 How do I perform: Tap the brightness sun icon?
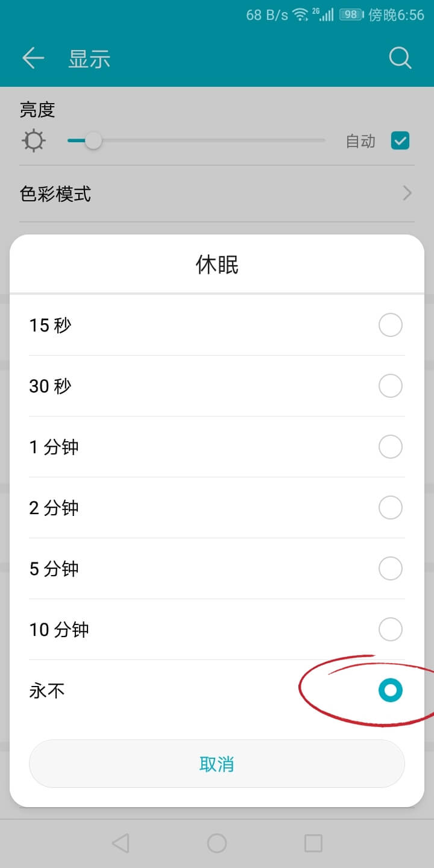click(x=33, y=141)
